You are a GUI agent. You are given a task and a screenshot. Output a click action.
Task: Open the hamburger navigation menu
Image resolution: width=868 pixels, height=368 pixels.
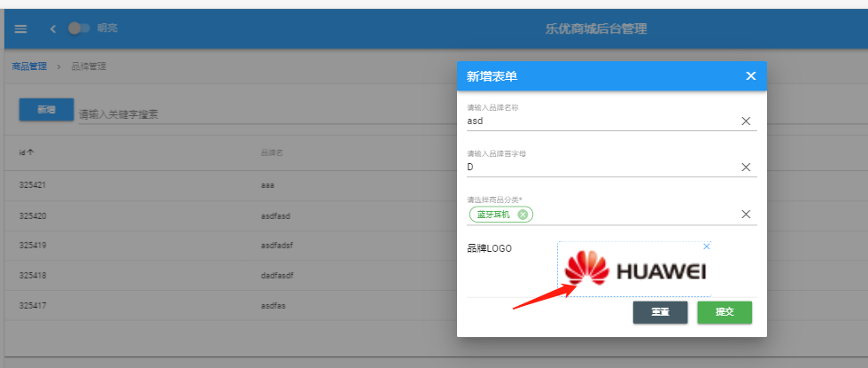20,28
